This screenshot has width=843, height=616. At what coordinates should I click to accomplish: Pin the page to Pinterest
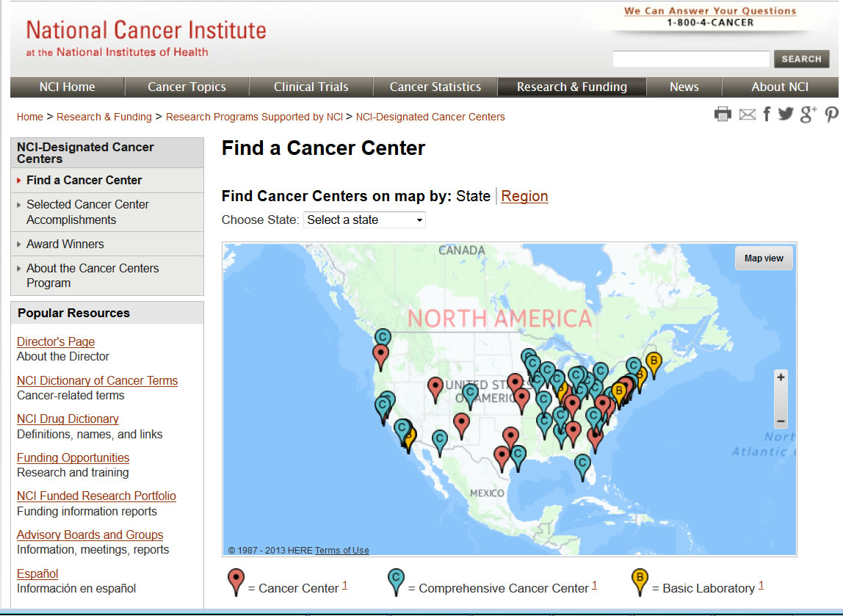point(831,115)
